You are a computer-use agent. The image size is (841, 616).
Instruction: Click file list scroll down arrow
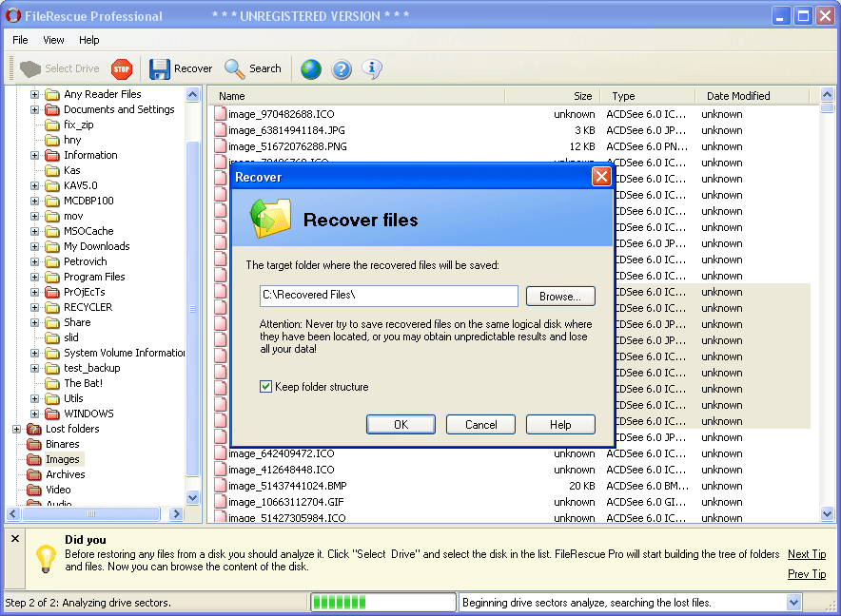pos(827,513)
